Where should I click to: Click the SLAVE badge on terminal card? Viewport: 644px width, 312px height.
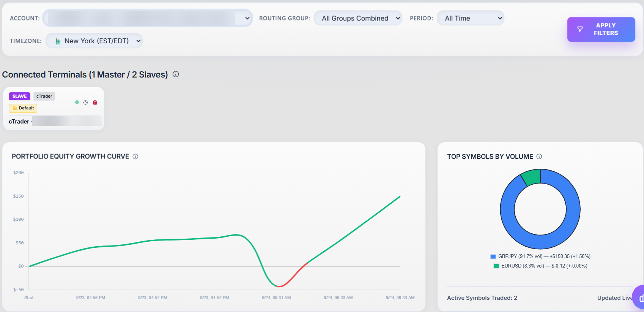[19, 96]
